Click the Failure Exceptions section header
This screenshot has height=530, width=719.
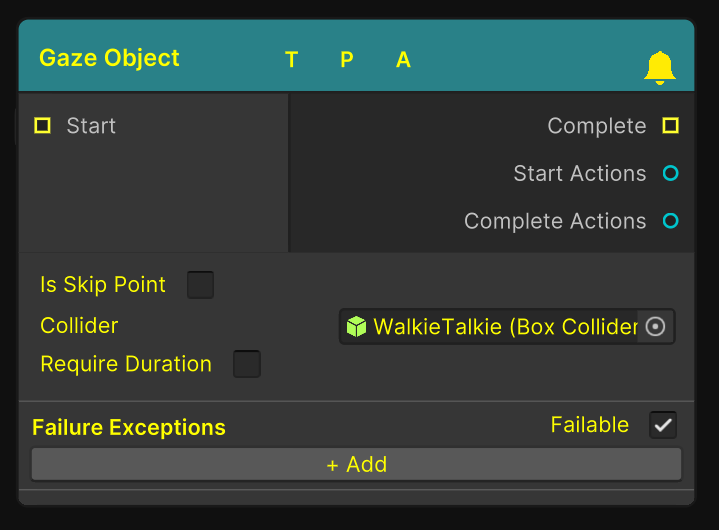129,428
